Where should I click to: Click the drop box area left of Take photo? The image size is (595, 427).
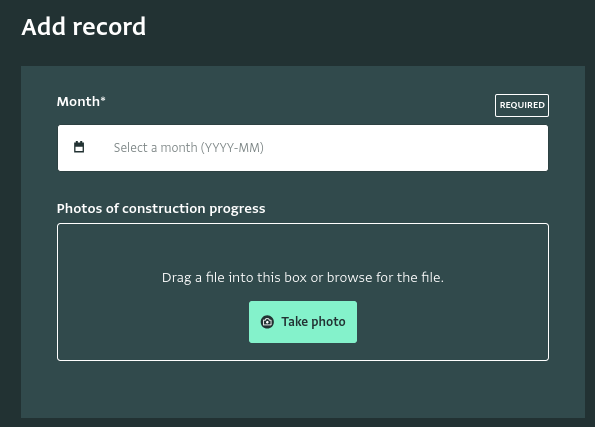[x=153, y=322]
